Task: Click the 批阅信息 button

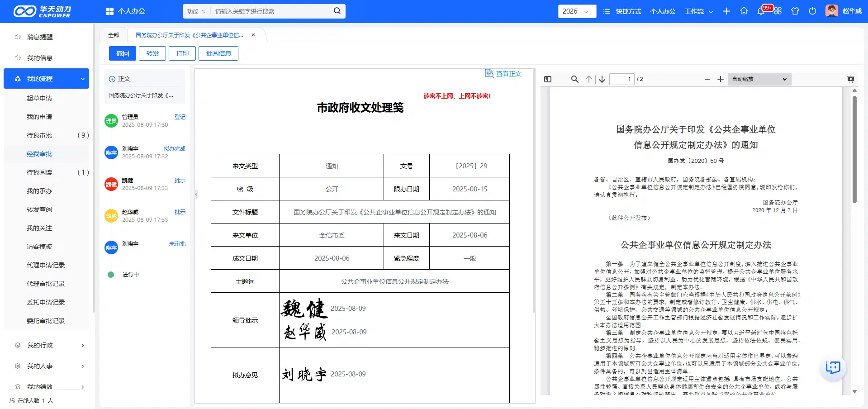Action: pyautogui.click(x=218, y=53)
